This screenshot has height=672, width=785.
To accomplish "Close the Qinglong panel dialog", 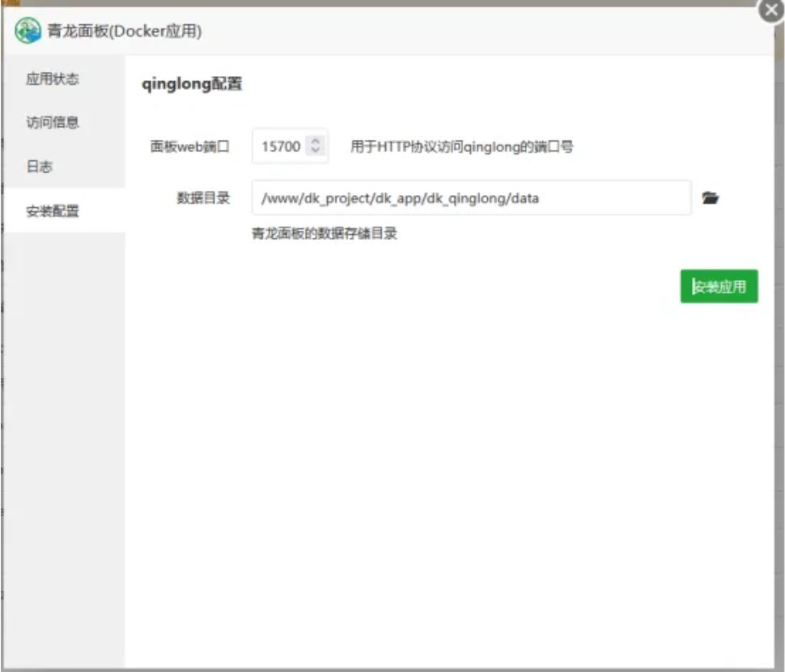I will (x=771, y=11).
